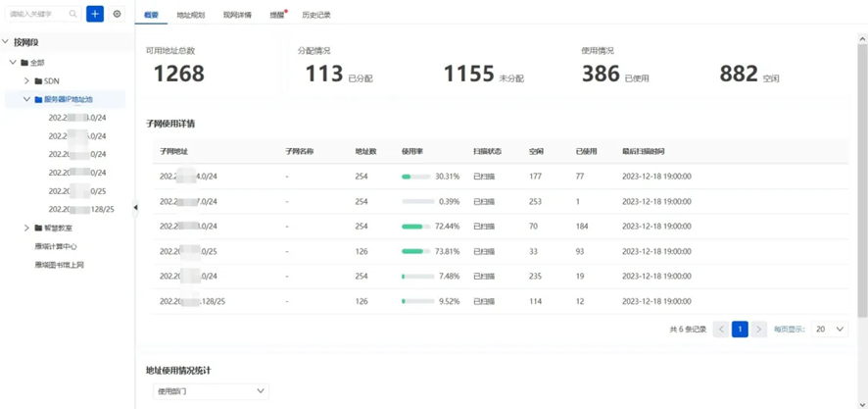Expand the 智慧教室 tree node
The width and height of the screenshot is (868, 409).
point(26,228)
